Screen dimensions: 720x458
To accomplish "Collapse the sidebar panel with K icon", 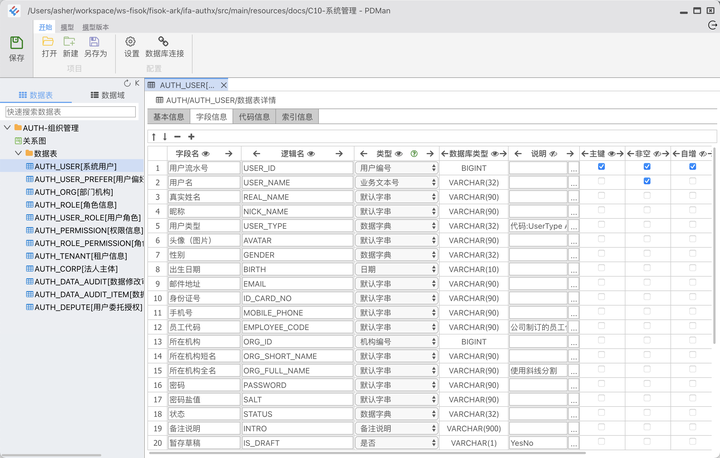I will [x=137, y=83].
